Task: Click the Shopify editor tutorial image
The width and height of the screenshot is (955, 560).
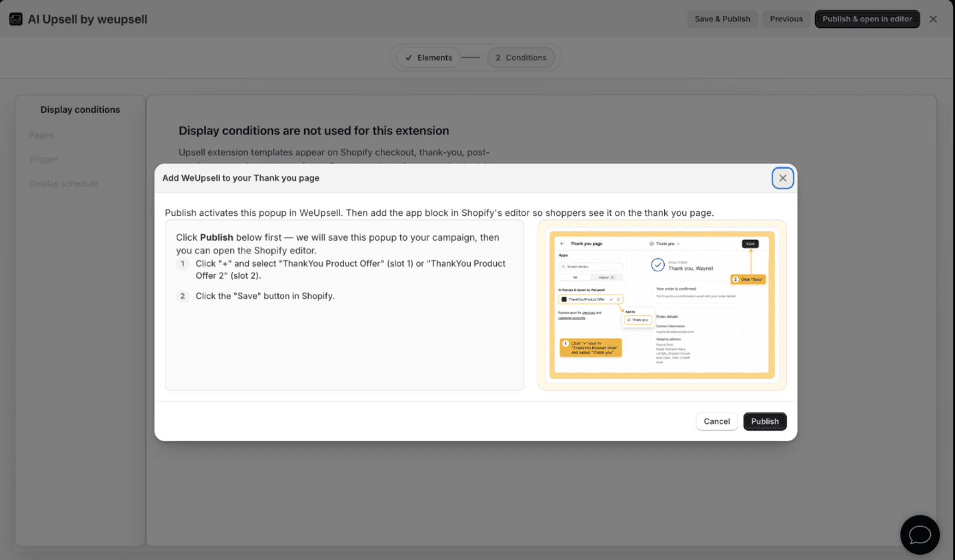Action: click(662, 305)
